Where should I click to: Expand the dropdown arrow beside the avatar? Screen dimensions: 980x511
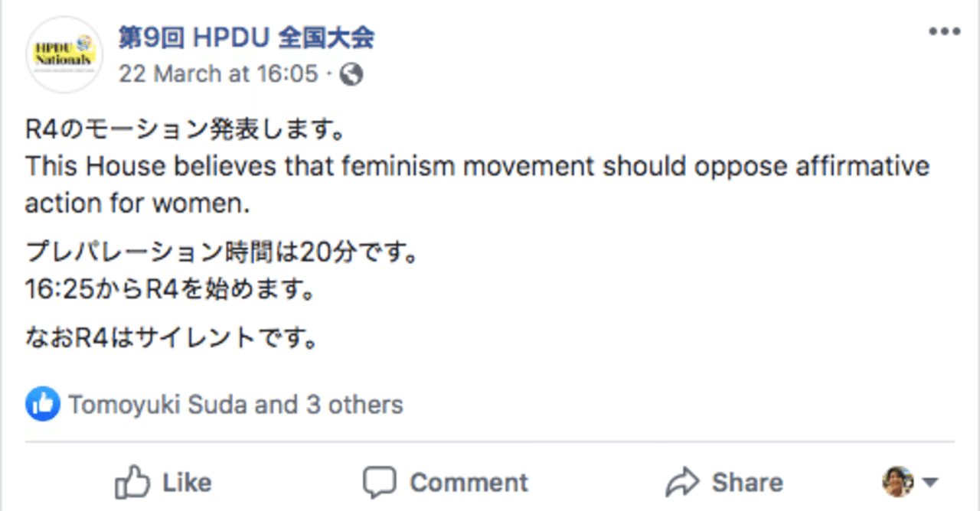pyautogui.click(x=929, y=483)
